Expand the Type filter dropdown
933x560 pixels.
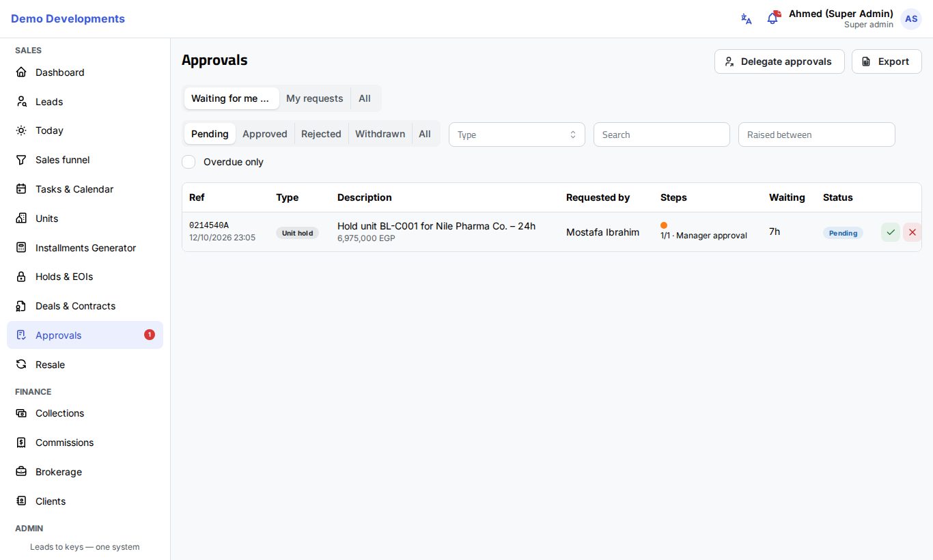517,135
